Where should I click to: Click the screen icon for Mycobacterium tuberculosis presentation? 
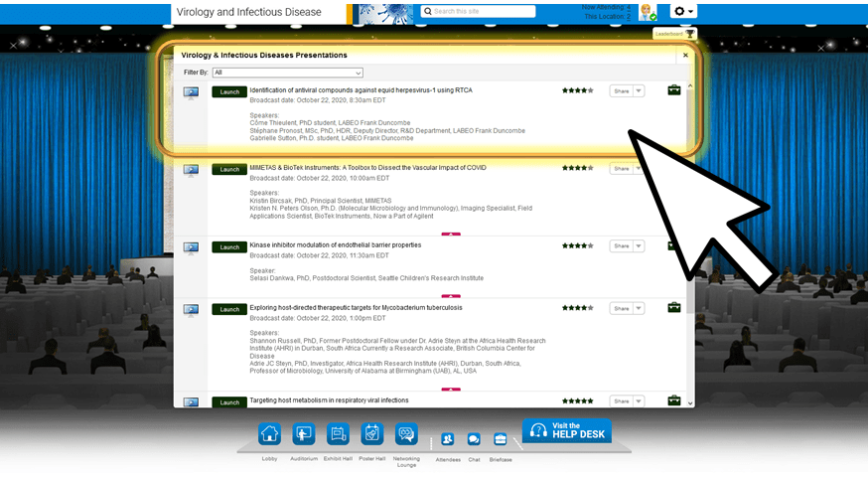[191, 310]
